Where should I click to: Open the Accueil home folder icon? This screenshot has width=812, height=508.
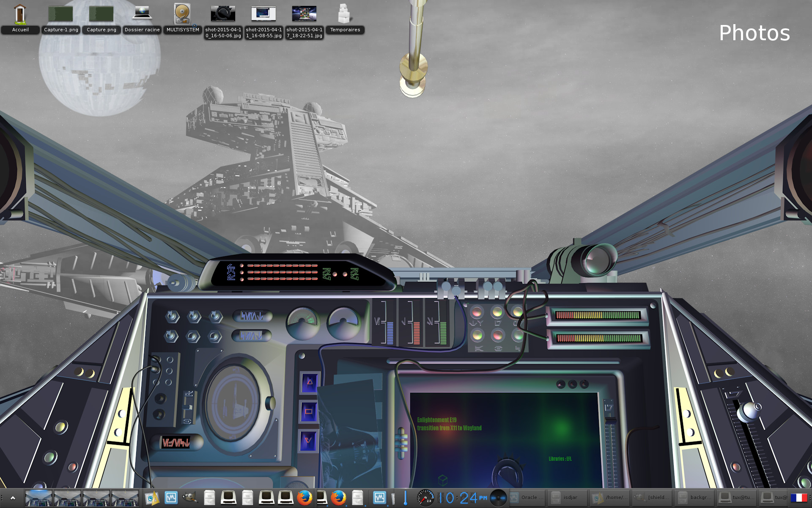pos(20,19)
